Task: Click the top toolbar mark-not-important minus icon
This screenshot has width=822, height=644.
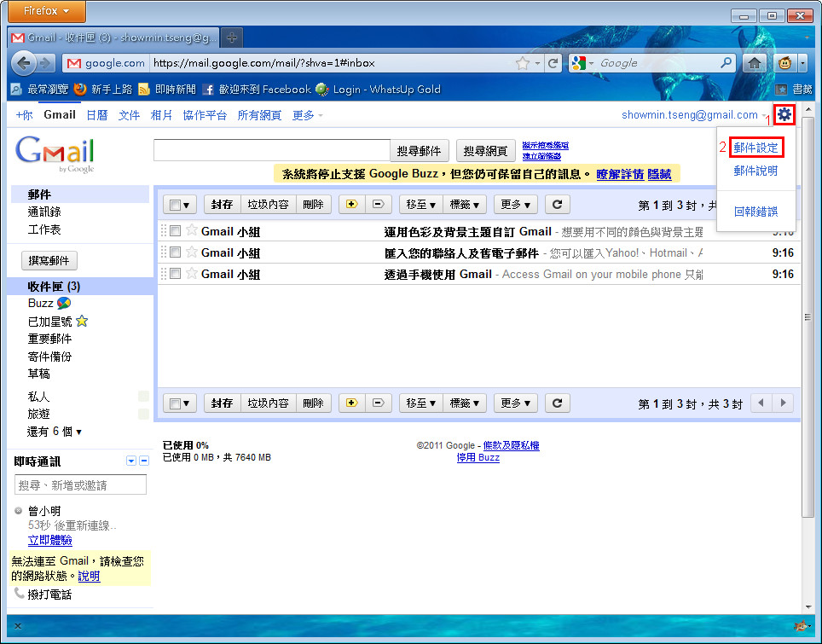Action: coord(379,204)
